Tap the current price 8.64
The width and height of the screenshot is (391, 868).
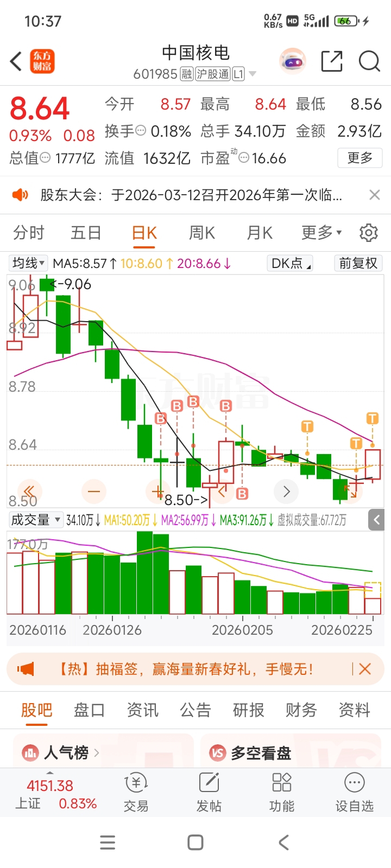pyautogui.click(x=40, y=108)
